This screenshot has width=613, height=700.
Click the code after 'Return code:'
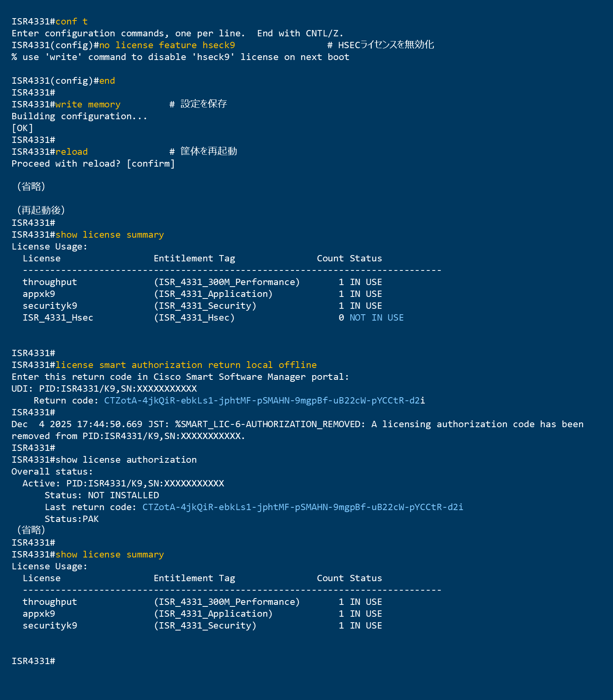pyautogui.click(x=264, y=401)
